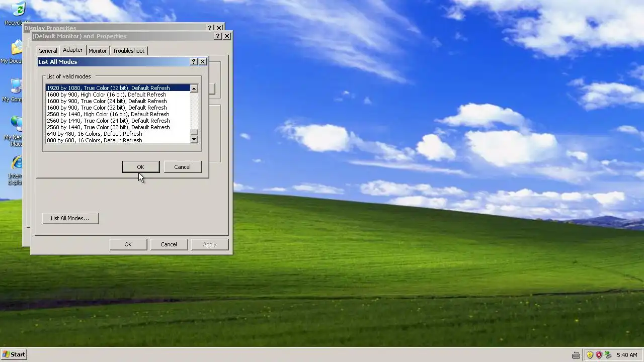Image resolution: width=644 pixels, height=362 pixels.
Task: Open the Recycle Bin desktop icon
Action: [18, 13]
